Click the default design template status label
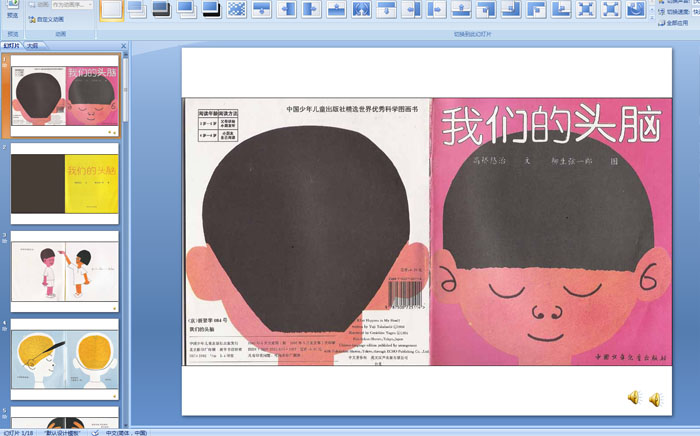 pos(62,433)
